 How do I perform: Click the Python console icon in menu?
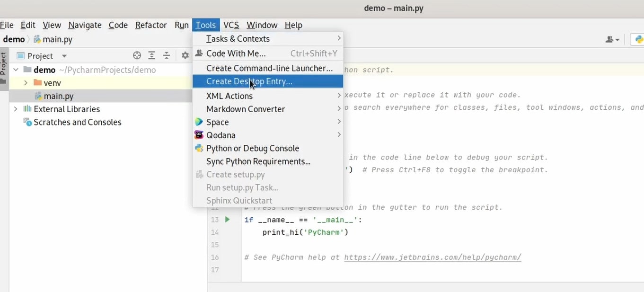click(199, 148)
